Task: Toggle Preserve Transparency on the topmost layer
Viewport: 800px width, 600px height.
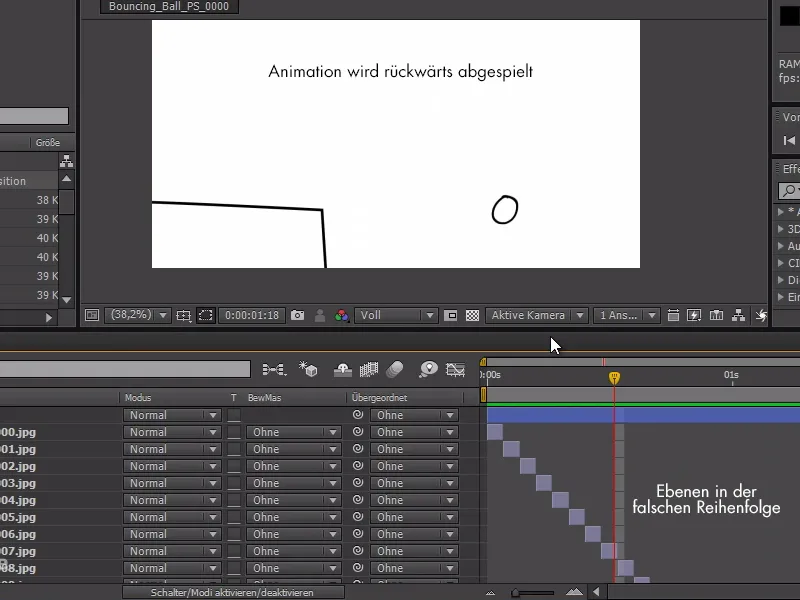Action: (x=234, y=415)
